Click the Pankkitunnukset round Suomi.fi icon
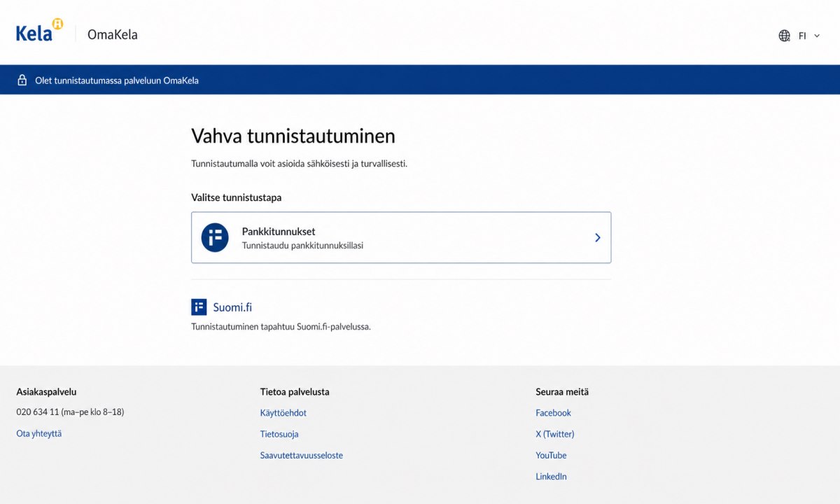The height and width of the screenshot is (504, 840). click(x=215, y=237)
